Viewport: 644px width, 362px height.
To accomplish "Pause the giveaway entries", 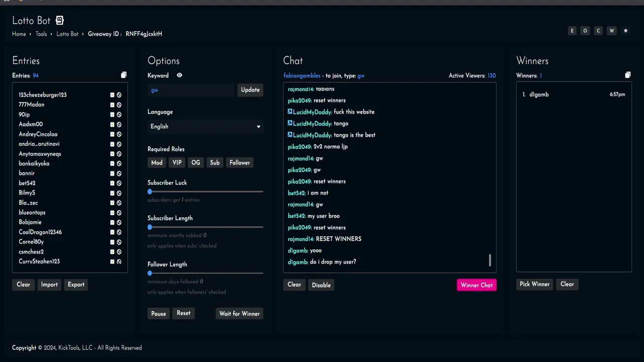I will (x=158, y=314).
